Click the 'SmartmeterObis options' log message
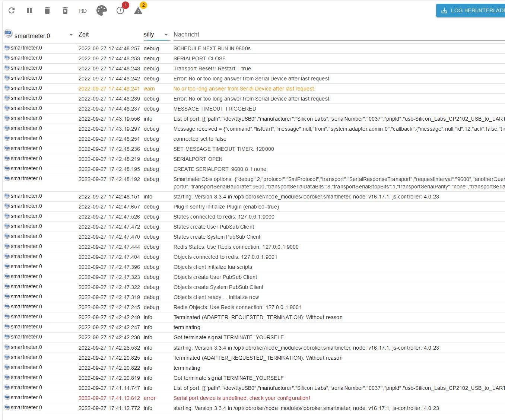 339,183
